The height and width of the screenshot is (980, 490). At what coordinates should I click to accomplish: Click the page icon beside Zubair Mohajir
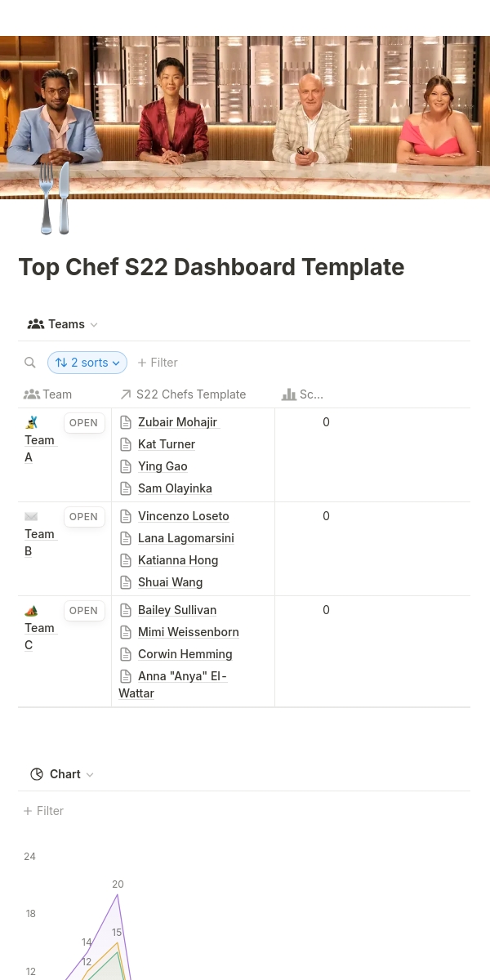click(126, 422)
